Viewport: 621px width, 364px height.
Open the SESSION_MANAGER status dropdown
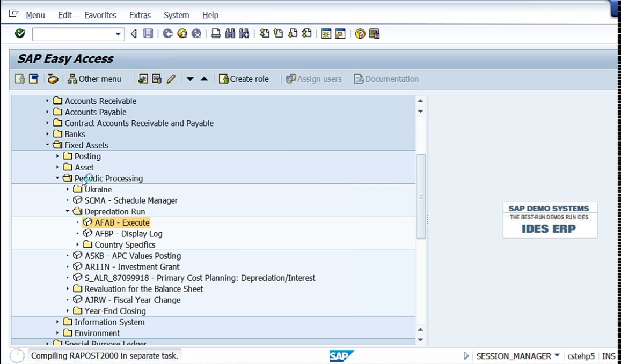point(557,356)
